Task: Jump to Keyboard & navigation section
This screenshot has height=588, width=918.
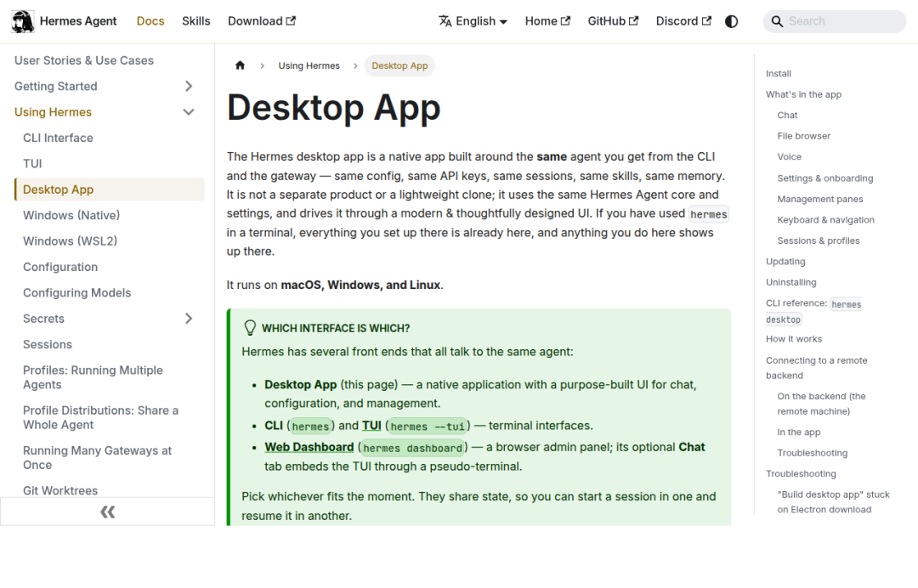Action: (x=826, y=219)
